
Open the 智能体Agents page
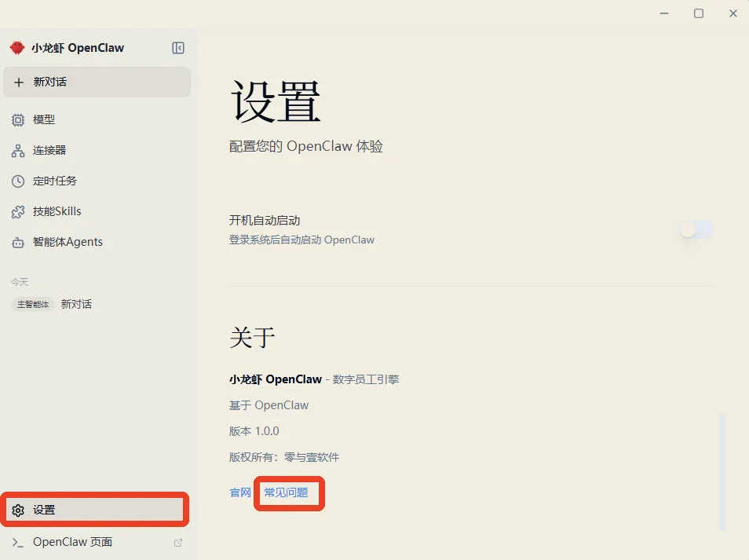click(x=97, y=242)
